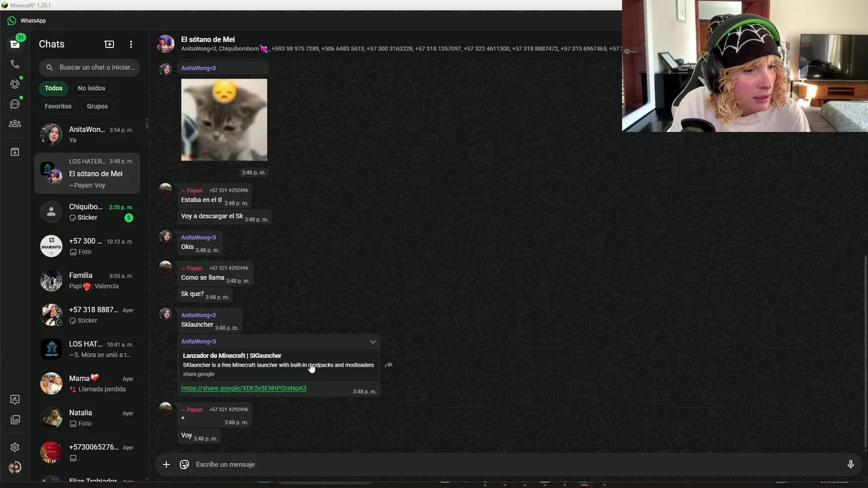868x488 pixels.
Task: Open the Chats section in the sidebar
Action: (x=15, y=44)
